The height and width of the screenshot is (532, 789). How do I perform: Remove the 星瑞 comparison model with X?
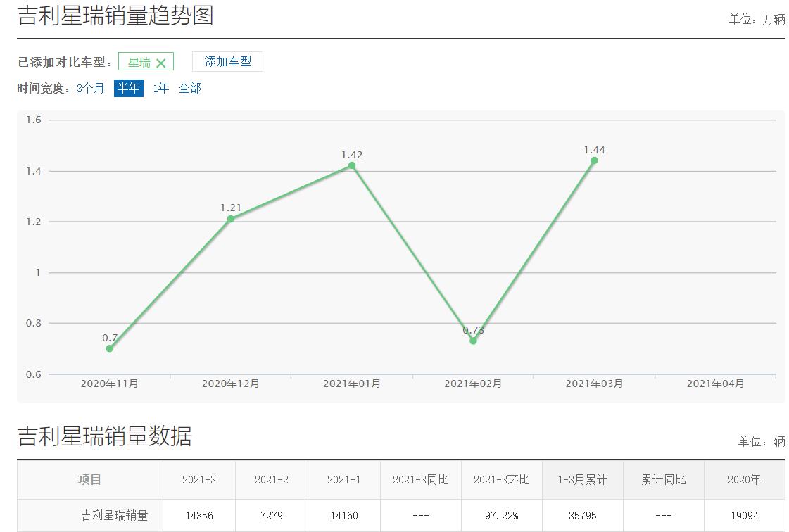click(160, 63)
